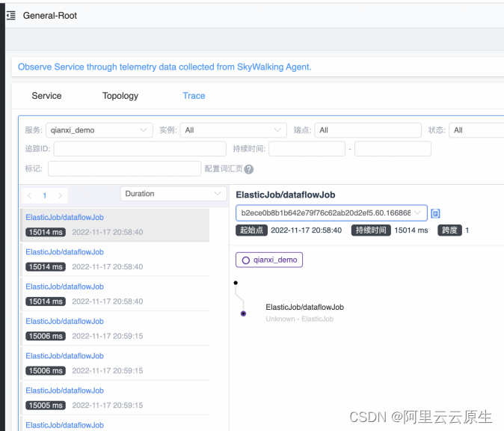Viewport: 504px width, 431px height.
Task: Click the General-Root title
Action: [x=50, y=16]
